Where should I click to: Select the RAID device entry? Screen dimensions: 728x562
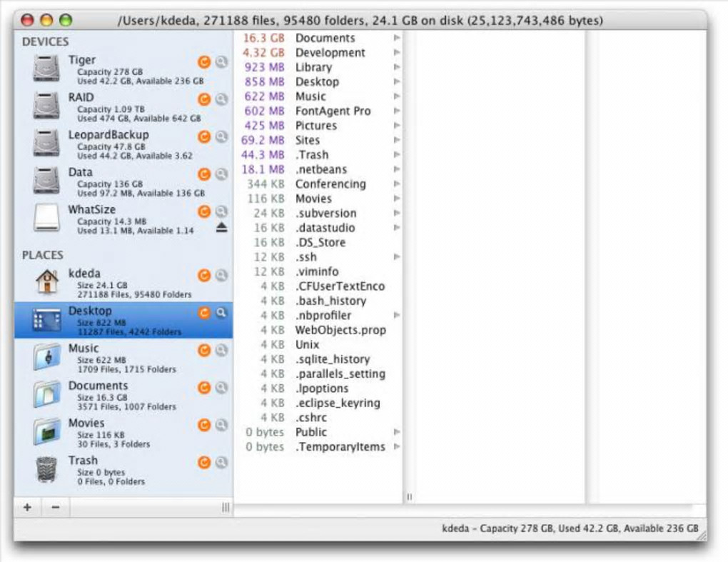123,107
